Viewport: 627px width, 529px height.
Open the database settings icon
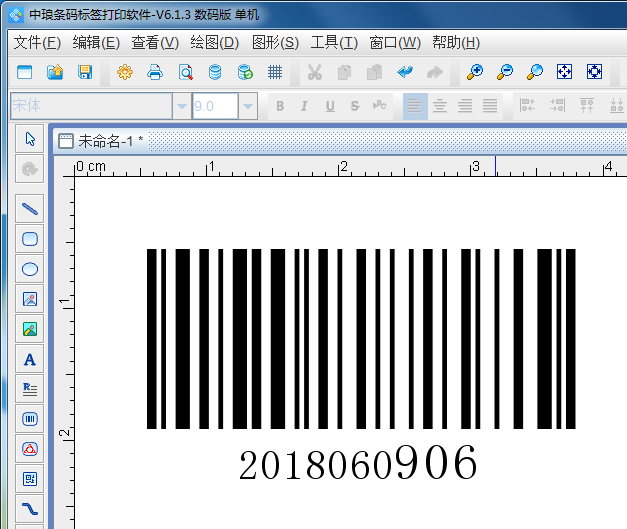click(215, 72)
